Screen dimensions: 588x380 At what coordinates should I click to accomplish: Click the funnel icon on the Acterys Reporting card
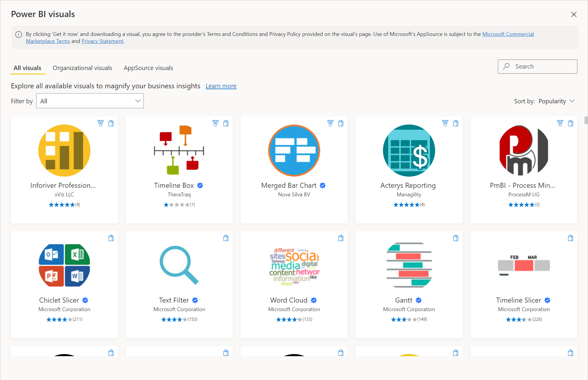coord(445,123)
